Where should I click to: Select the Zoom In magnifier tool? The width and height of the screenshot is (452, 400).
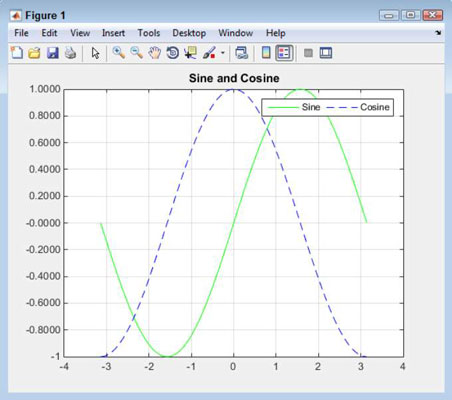(119, 53)
